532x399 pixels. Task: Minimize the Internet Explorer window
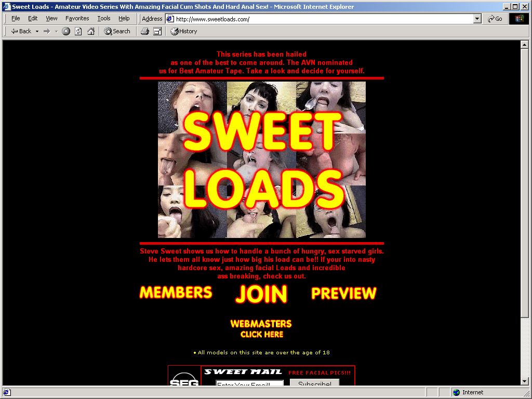[x=507, y=6]
